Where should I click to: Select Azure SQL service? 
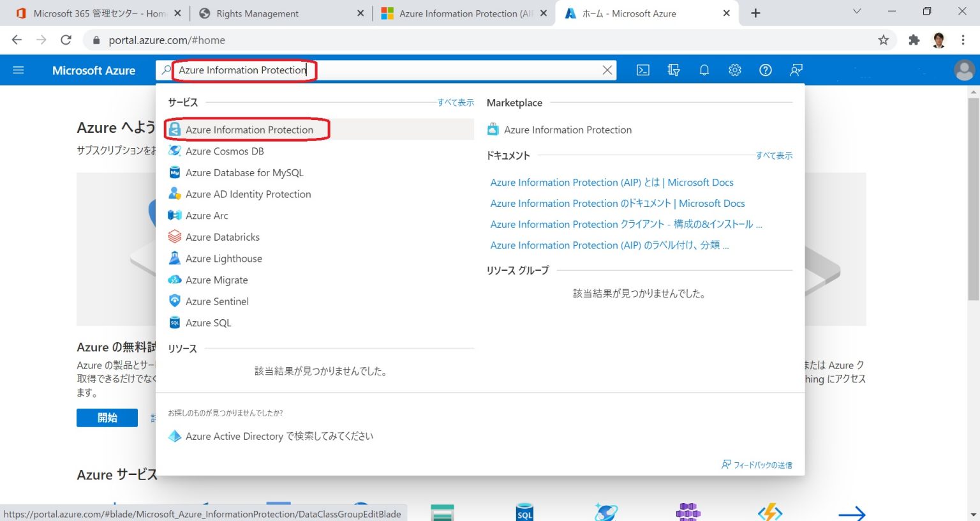320,323
